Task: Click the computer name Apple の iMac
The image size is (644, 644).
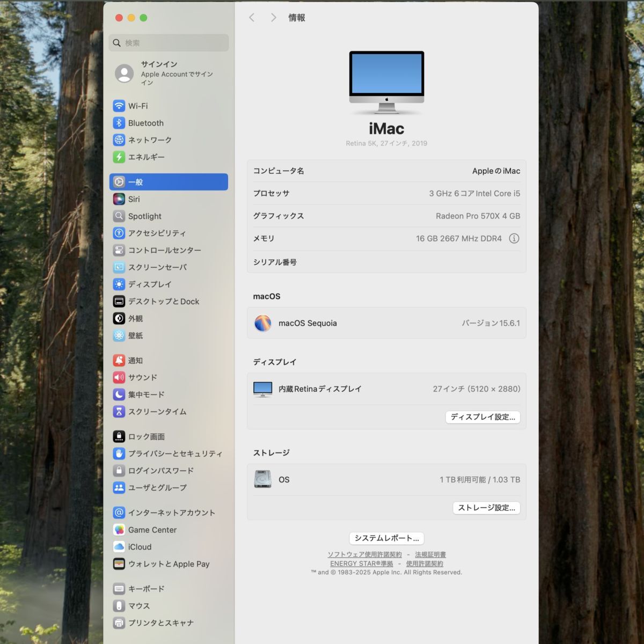Action: point(496,171)
